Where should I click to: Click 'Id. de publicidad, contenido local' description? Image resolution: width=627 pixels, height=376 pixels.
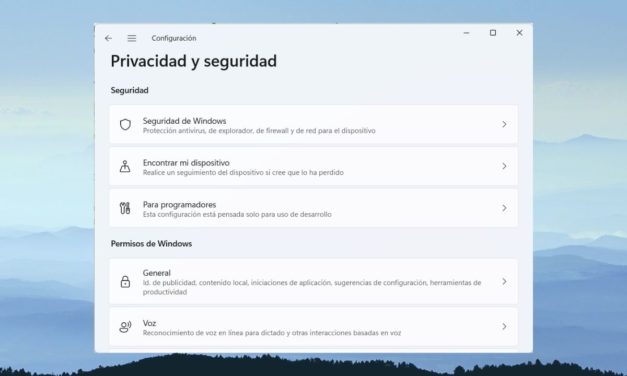[x=312, y=287]
